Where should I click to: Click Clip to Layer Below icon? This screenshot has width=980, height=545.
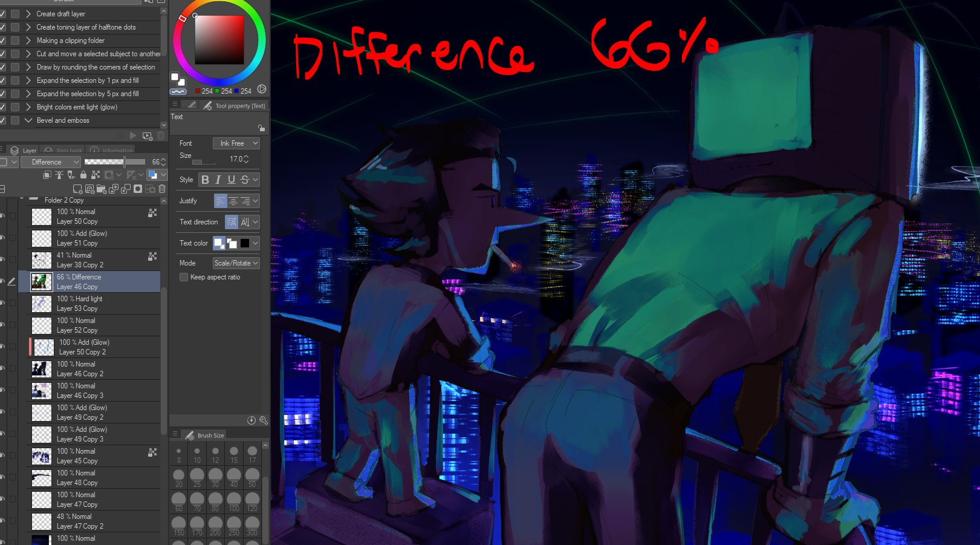[47, 175]
